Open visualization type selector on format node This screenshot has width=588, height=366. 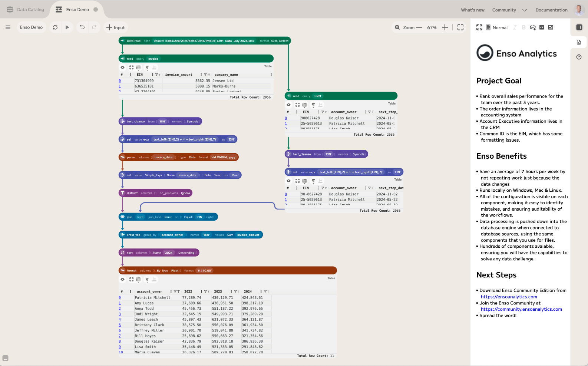(x=138, y=279)
